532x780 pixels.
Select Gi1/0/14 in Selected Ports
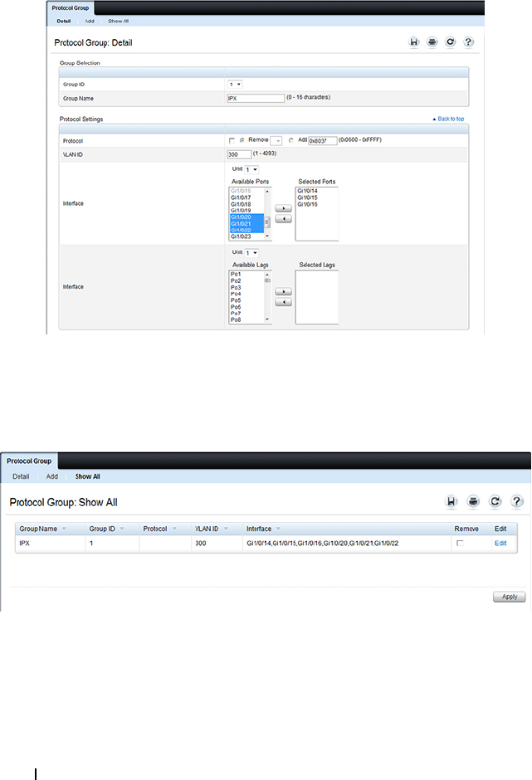[308, 191]
